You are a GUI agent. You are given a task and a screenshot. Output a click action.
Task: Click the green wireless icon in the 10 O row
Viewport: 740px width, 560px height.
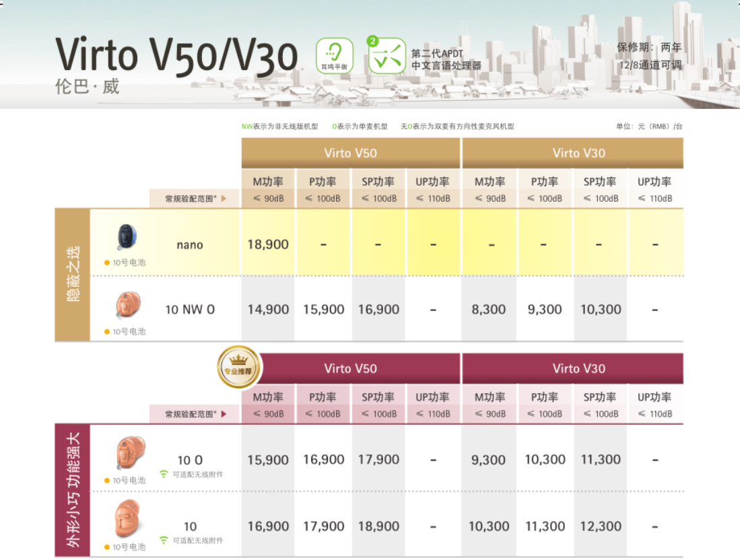[164, 474]
